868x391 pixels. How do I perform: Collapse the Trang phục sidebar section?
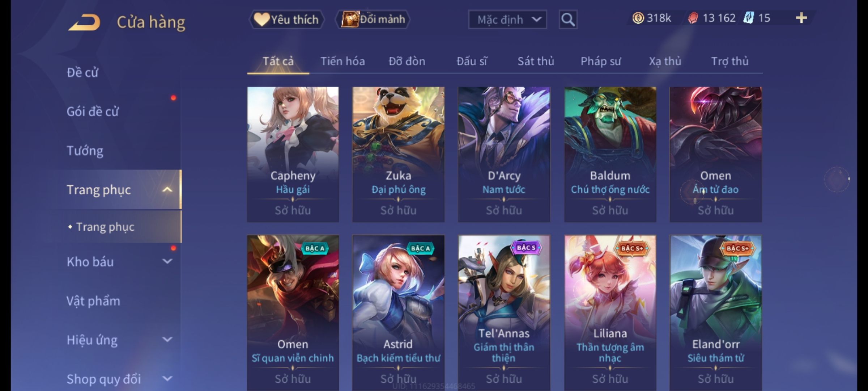coord(167,190)
